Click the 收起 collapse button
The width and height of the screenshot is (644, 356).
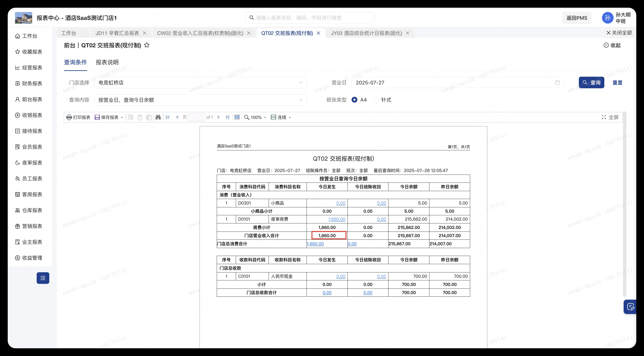pos(612,45)
